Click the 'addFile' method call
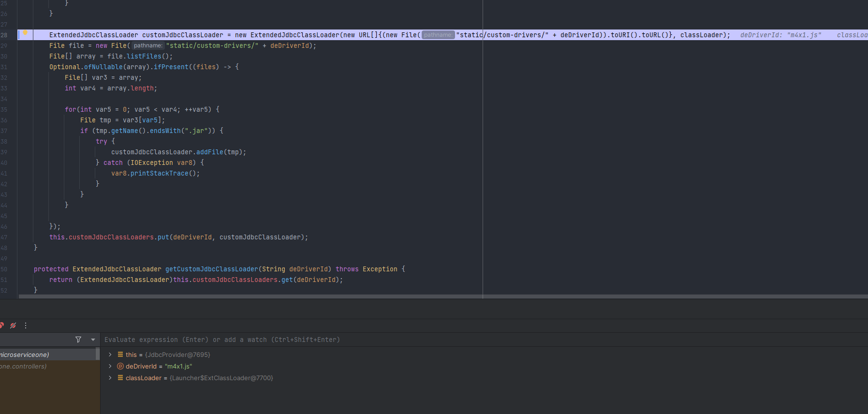The height and width of the screenshot is (414, 868). coord(210,152)
